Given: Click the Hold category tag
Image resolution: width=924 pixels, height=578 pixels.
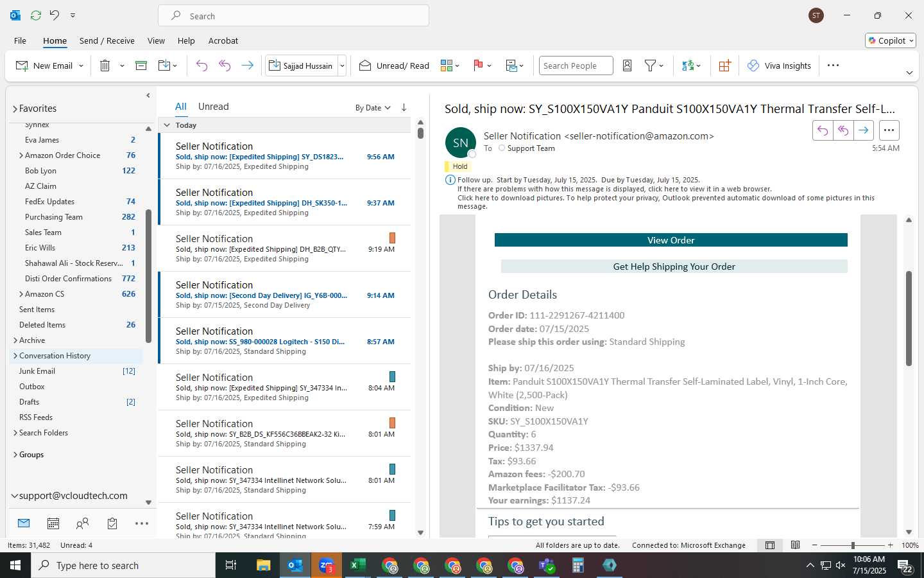Looking at the screenshot, I should click(458, 166).
